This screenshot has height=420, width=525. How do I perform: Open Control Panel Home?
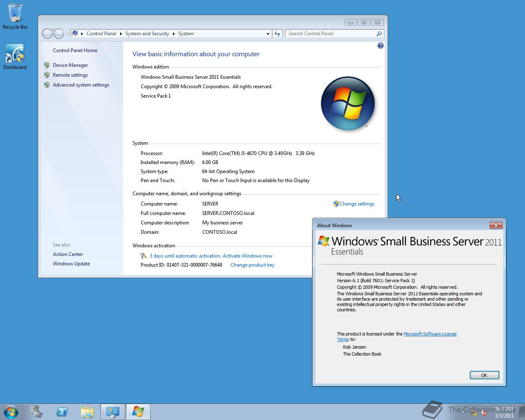(x=75, y=50)
